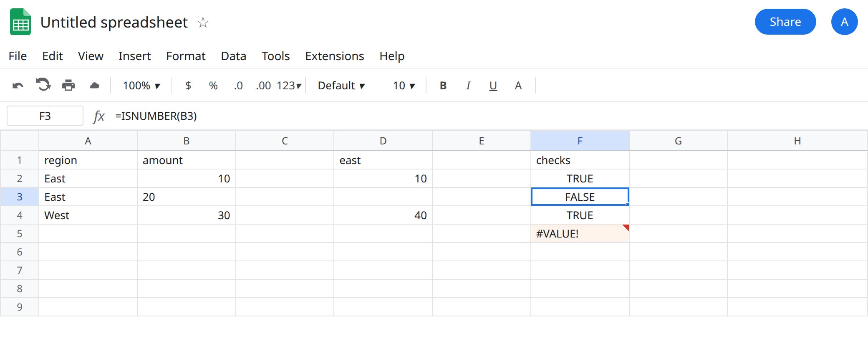
Task: Select the cell with checks
Action: [x=580, y=160]
